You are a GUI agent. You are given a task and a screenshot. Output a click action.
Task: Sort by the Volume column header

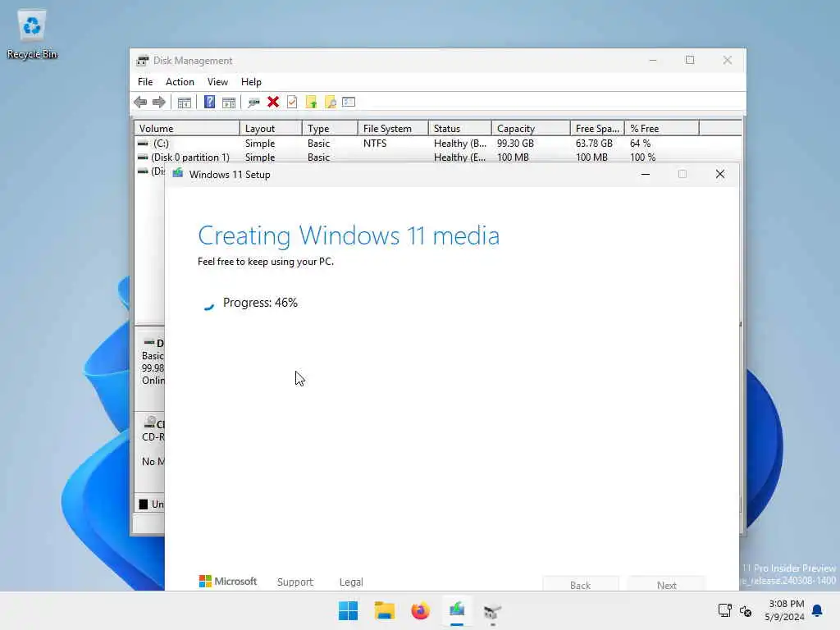click(x=187, y=129)
